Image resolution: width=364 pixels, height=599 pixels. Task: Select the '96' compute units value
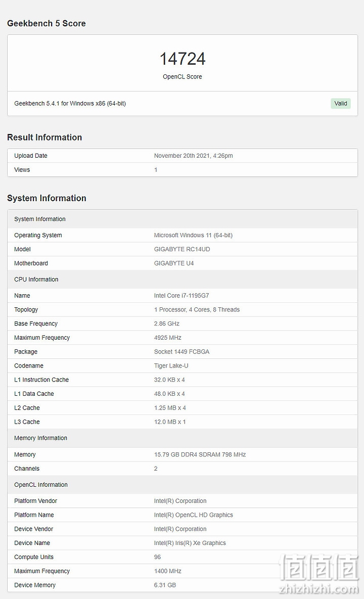pos(157,558)
